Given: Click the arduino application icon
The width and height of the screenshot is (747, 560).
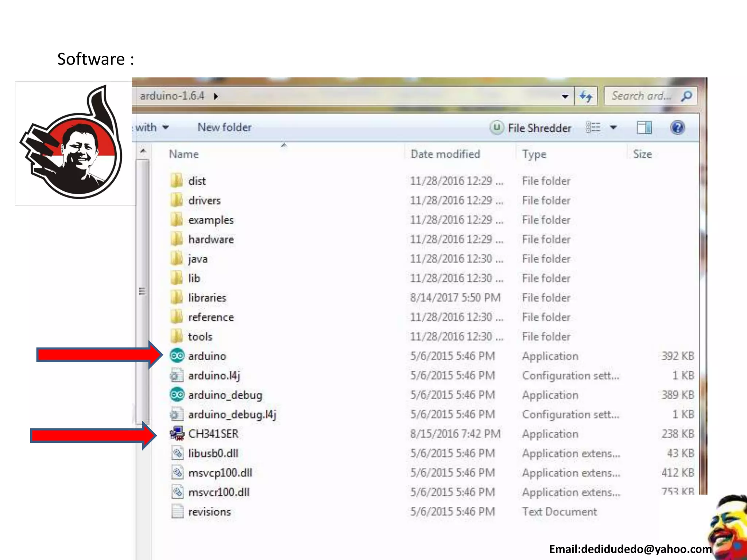Looking at the screenshot, I should pyautogui.click(x=177, y=355).
